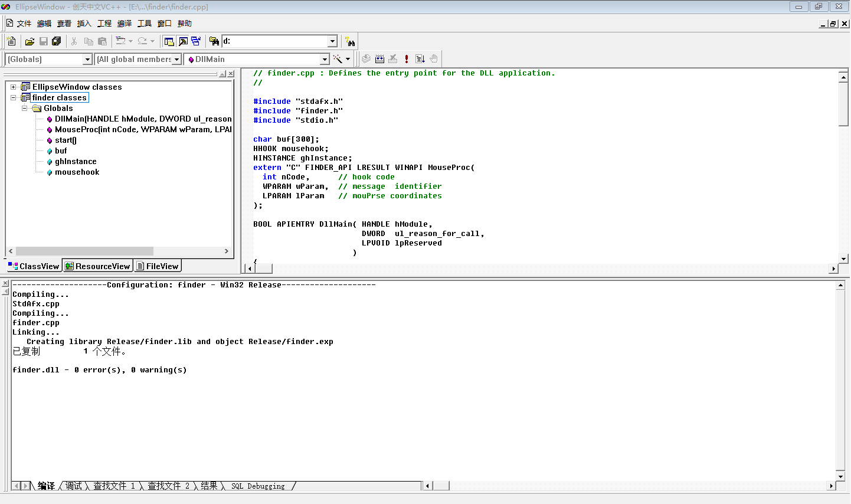The image size is (851, 504).
Task: Select the 调试 output tab
Action: click(x=74, y=486)
